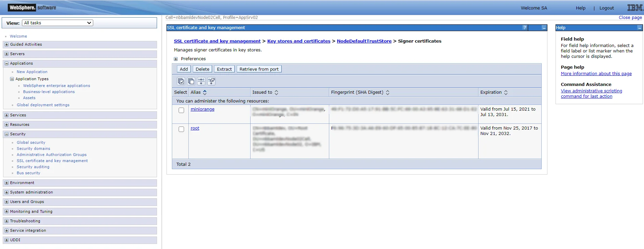
Task: Sort by Alias column arrows
Action: click(x=205, y=92)
